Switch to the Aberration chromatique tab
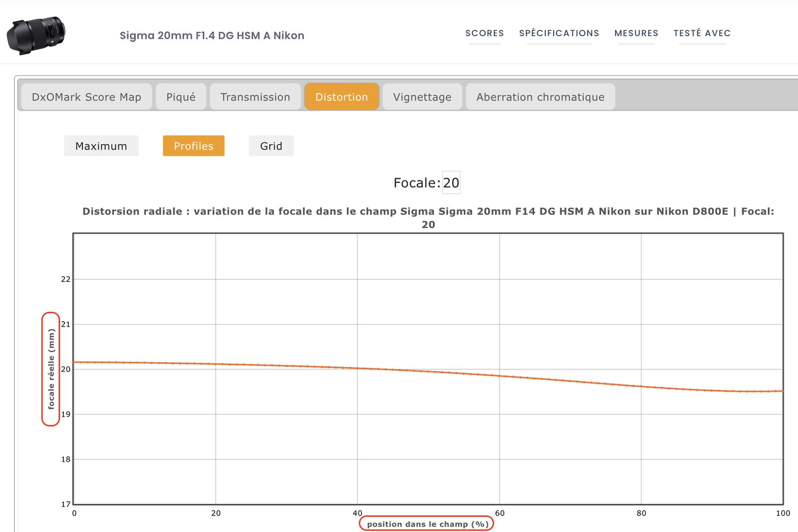798x532 pixels. click(541, 97)
